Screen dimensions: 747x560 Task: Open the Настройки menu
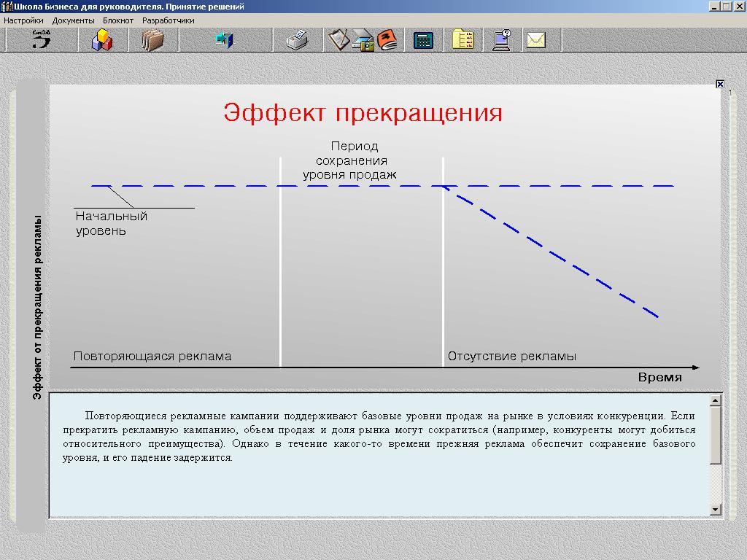click(23, 20)
